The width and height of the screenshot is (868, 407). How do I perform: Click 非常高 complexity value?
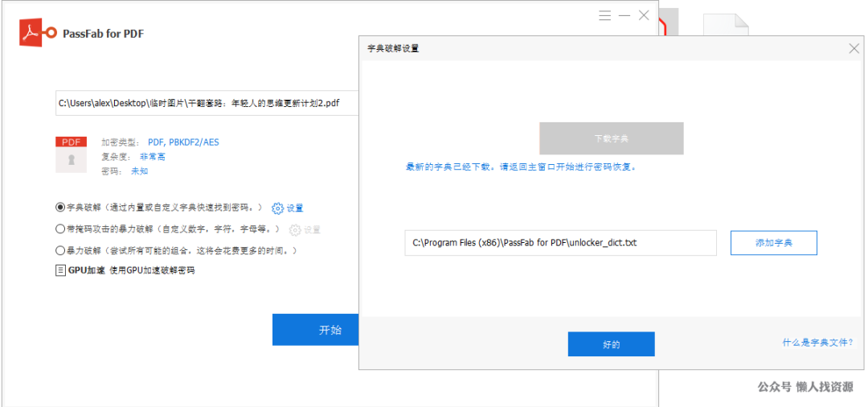pyautogui.click(x=152, y=157)
